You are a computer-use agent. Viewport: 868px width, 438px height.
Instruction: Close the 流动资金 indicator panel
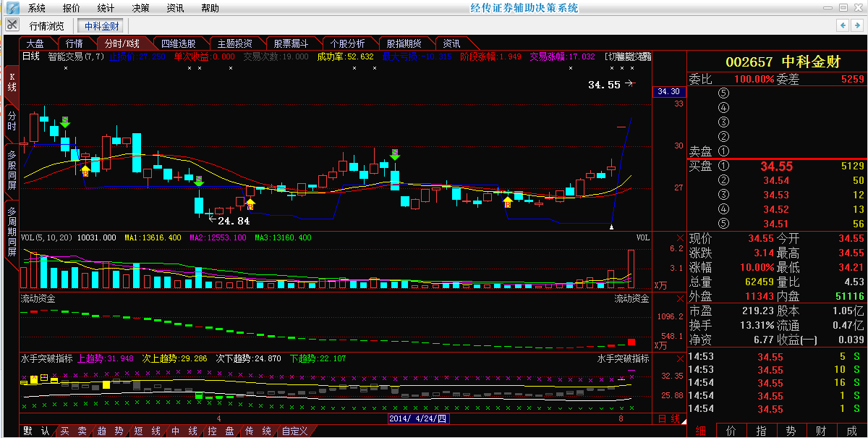click(679, 298)
